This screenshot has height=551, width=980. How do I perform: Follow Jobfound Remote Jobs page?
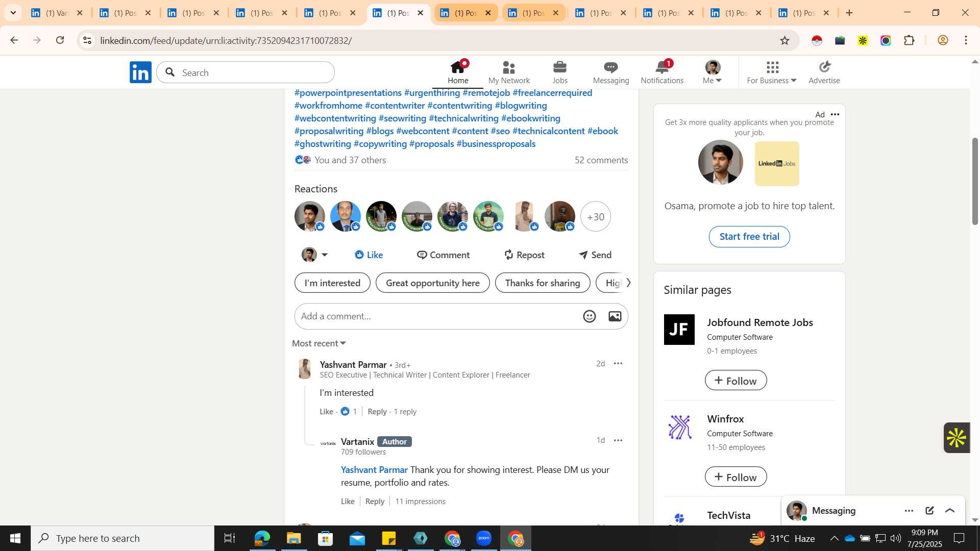(x=736, y=381)
